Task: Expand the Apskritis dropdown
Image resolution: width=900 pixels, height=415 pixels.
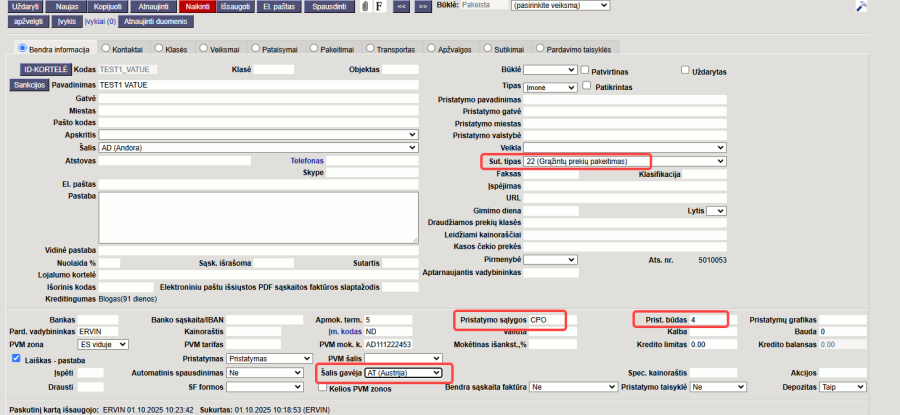Action: [x=258, y=134]
